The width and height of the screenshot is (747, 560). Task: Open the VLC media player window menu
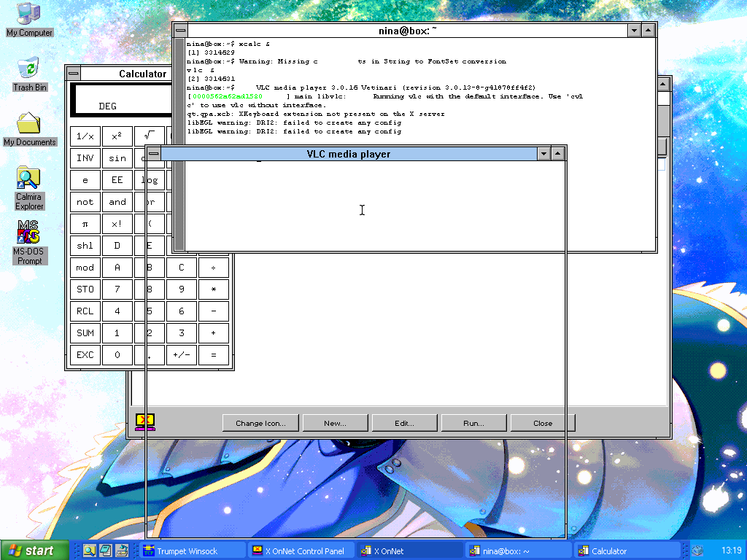pos(154,154)
